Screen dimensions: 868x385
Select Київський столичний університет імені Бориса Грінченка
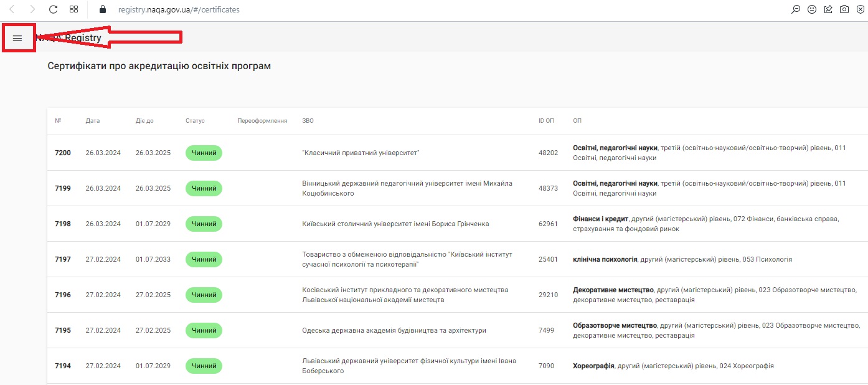395,224
